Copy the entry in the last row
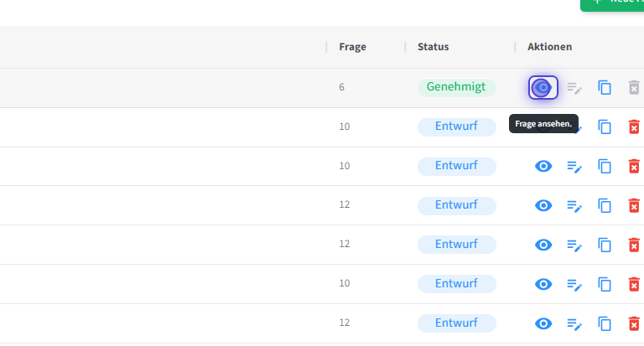This screenshot has width=644, height=346. [605, 323]
